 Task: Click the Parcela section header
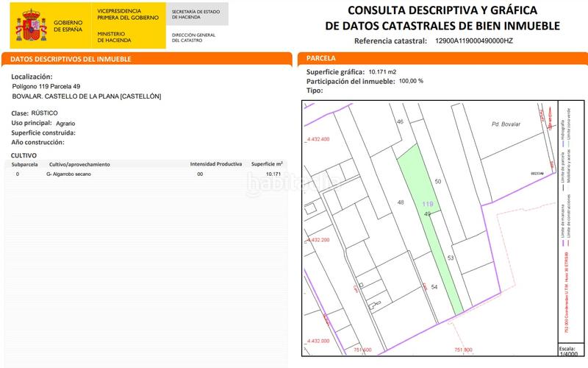321,58
